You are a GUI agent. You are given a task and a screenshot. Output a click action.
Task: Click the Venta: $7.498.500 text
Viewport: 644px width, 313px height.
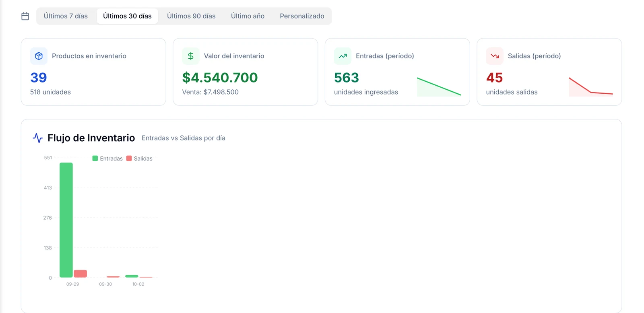(x=210, y=92)
